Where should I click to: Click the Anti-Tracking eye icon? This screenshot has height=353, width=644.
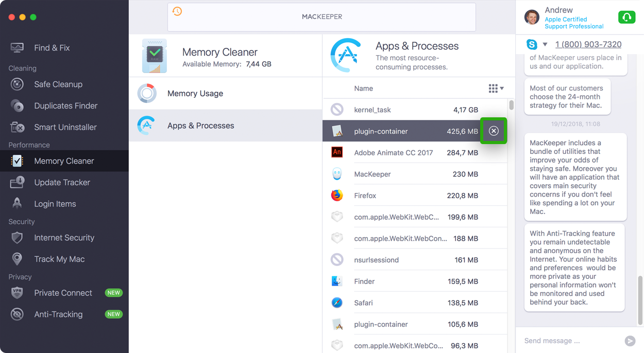[17, 314]
